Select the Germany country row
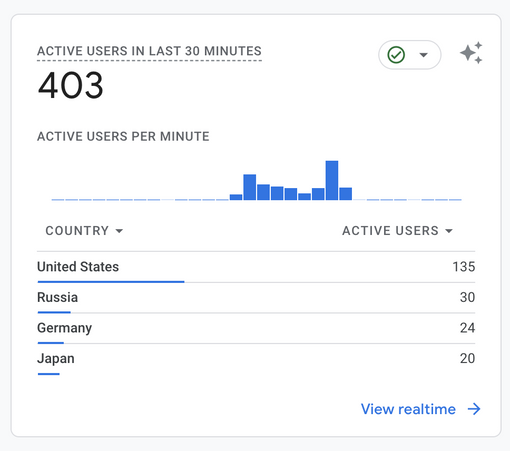This screenshot has height=451, width=510. click(256, 328)
